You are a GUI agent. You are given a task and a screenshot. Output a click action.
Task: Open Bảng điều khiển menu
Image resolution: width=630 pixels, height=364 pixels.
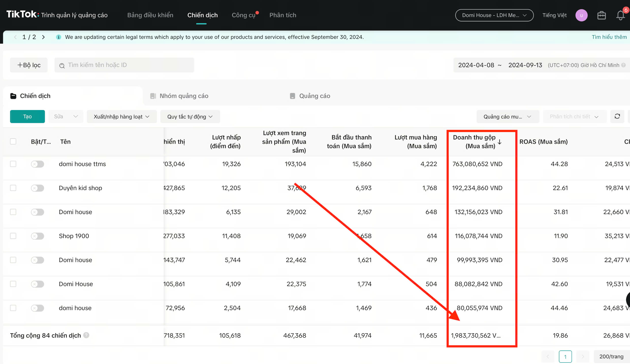click(150, 15)
